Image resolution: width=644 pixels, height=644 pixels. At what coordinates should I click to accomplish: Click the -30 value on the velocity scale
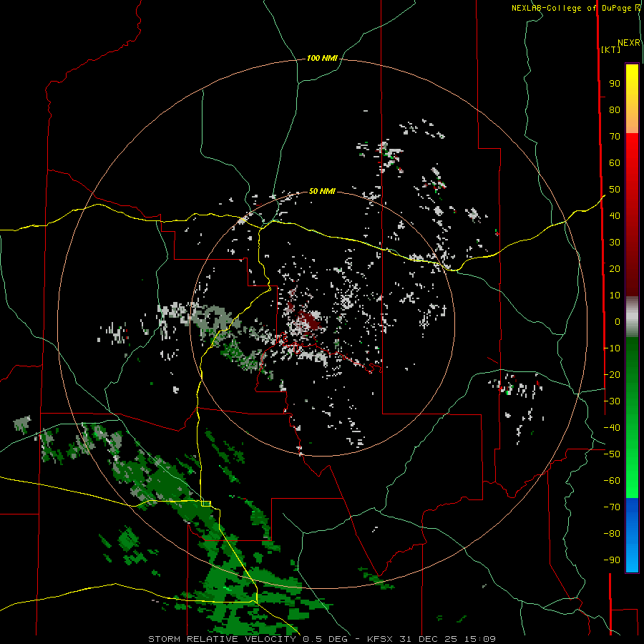[612, 401]
